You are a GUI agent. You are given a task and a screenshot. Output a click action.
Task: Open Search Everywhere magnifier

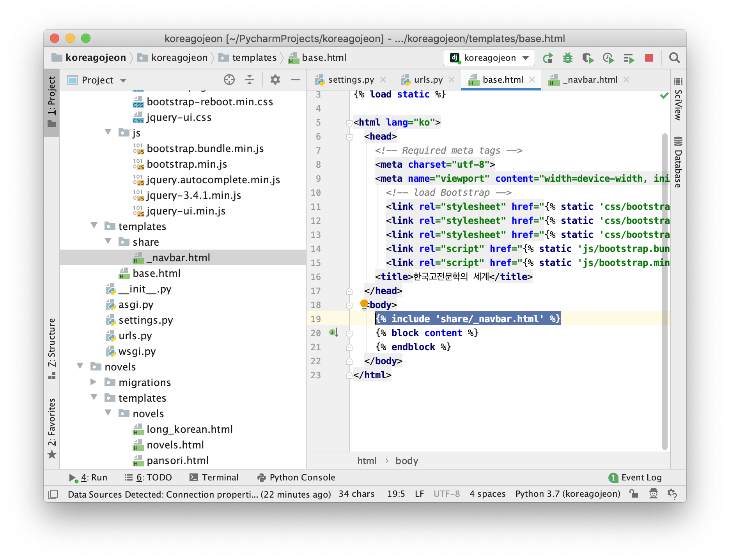tap(674, 58)
